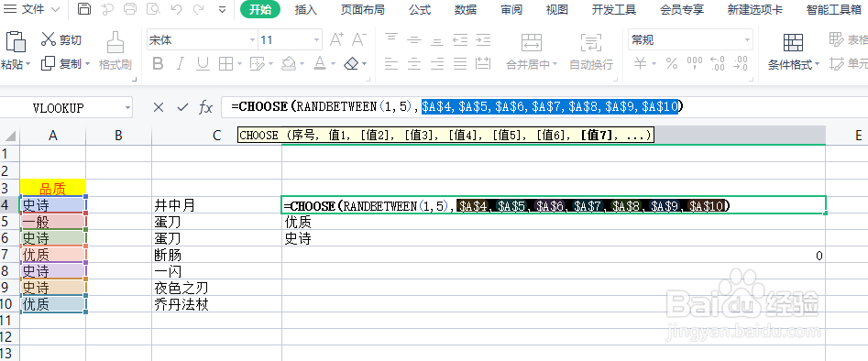Click the Undo arrow icon
Image resolution: width=868 pixels, height=361 pixels.
click(x=176, y=9)
